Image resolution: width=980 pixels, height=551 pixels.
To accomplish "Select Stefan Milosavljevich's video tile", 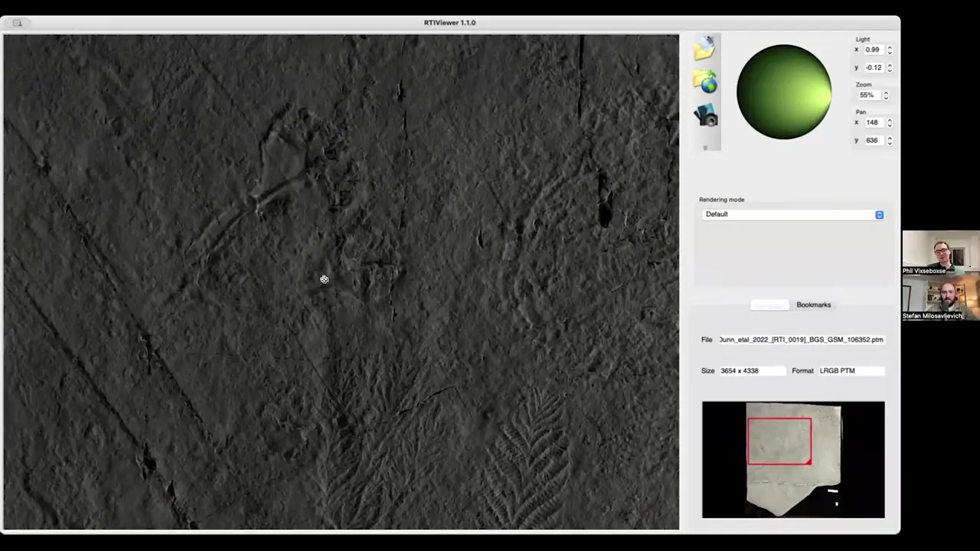I will pyautogui.click(x=941, y=297).
